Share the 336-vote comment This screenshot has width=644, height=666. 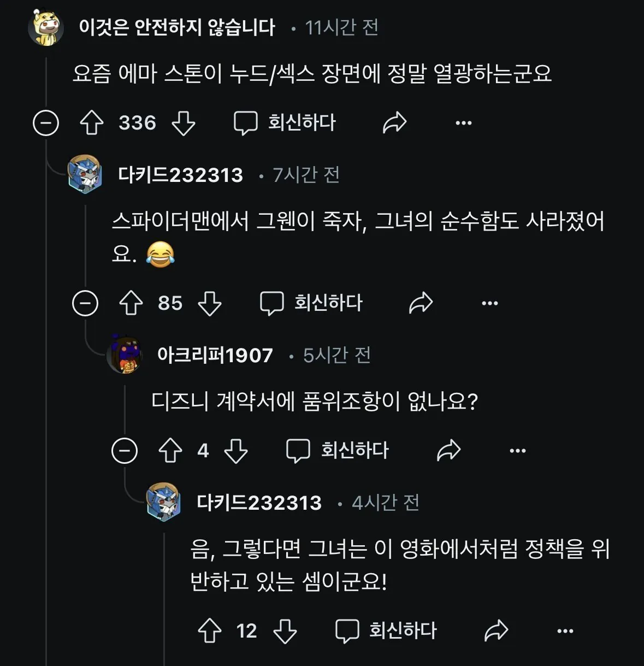394,123
